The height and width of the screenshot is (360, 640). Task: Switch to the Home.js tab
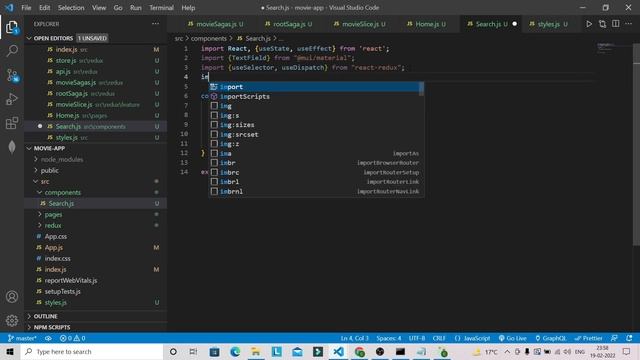tap(426, 24)
